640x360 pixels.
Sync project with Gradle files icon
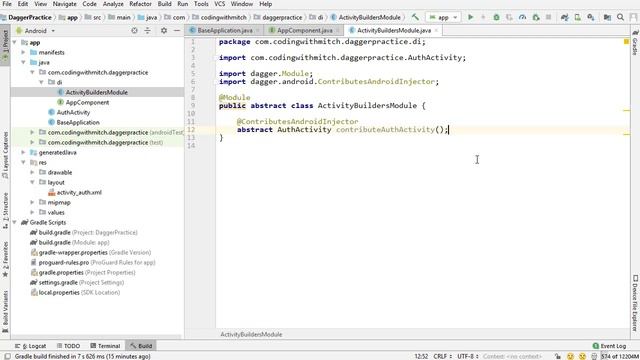pos(564,17)
